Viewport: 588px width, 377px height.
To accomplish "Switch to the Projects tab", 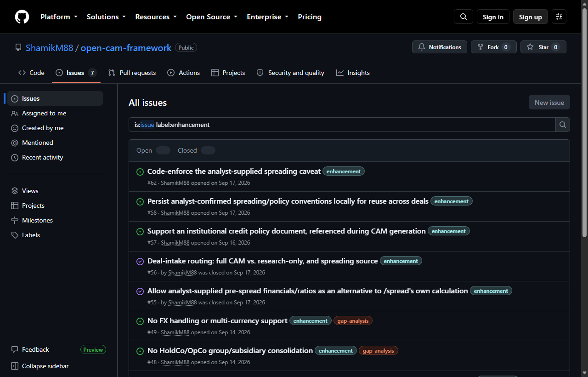I will pos(228,73).
